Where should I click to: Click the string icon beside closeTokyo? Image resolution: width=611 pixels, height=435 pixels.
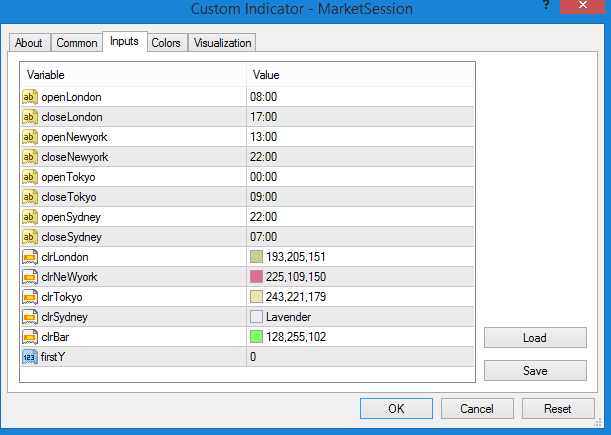point(30,197)
